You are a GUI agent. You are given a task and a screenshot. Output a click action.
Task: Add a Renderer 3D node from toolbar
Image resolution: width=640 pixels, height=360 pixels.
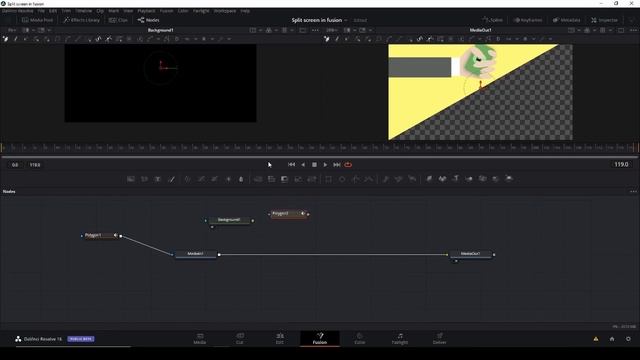point(509,179)
